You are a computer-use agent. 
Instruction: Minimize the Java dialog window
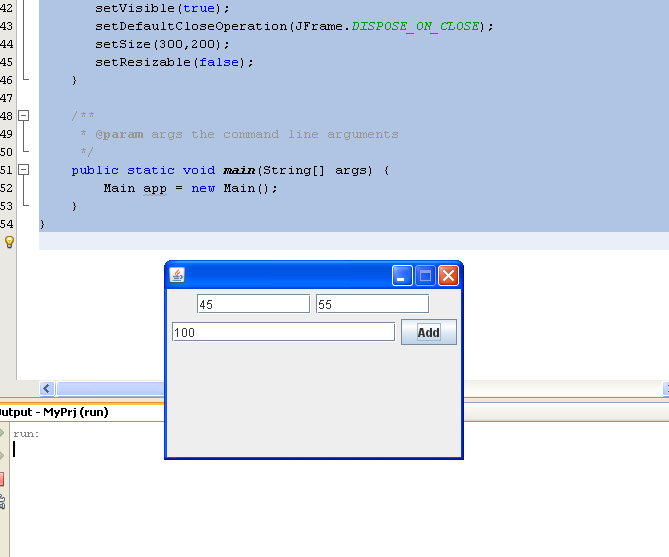click(402, 275)
